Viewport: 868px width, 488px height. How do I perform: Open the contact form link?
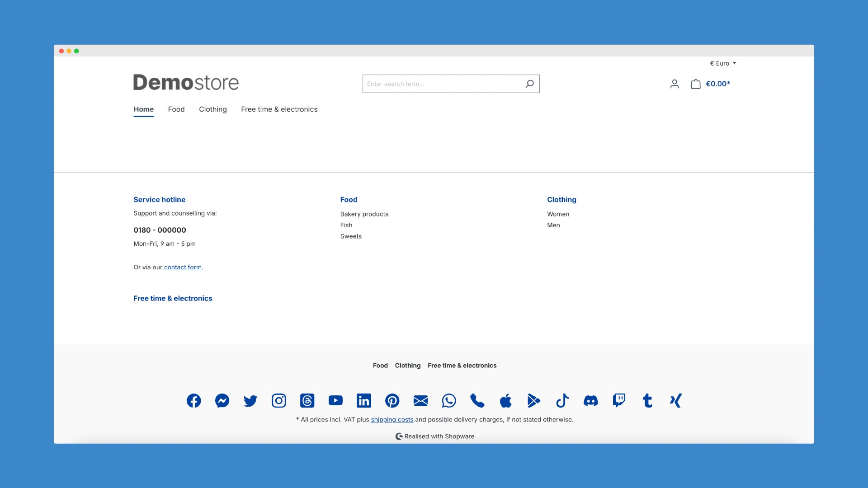pos(183,267)
